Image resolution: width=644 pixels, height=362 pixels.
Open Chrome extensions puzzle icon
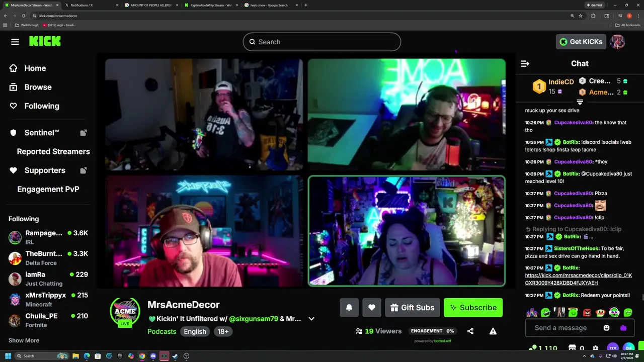click(593, 16)
